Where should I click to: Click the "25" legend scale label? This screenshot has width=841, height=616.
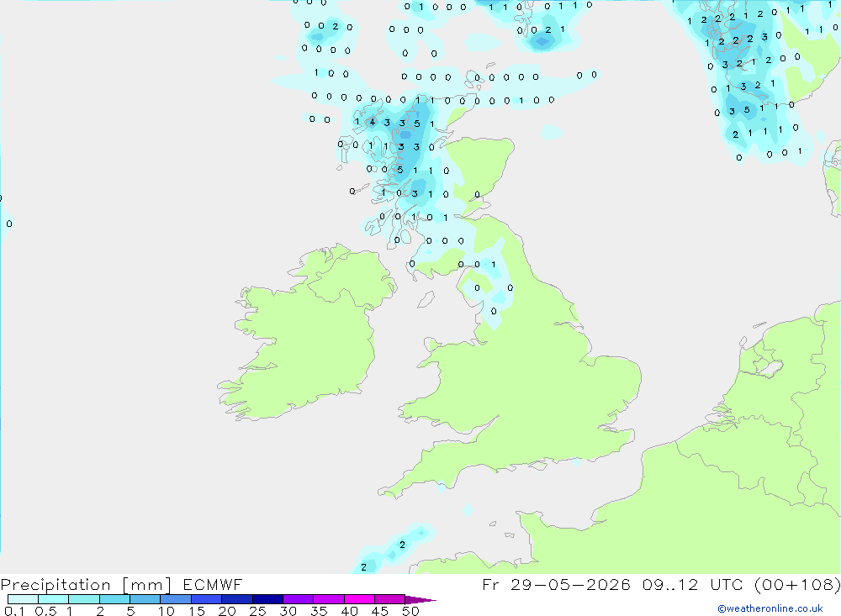[x=257, y=611]
